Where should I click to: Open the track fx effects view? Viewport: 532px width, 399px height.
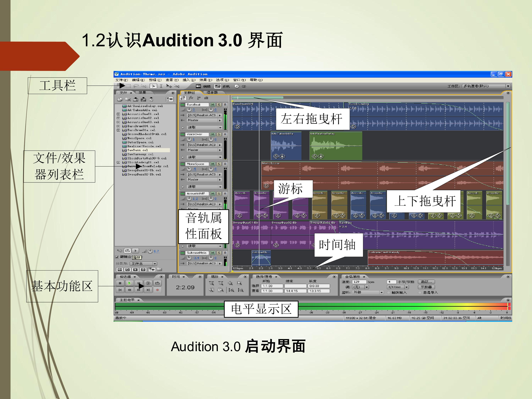click(191, 98)
